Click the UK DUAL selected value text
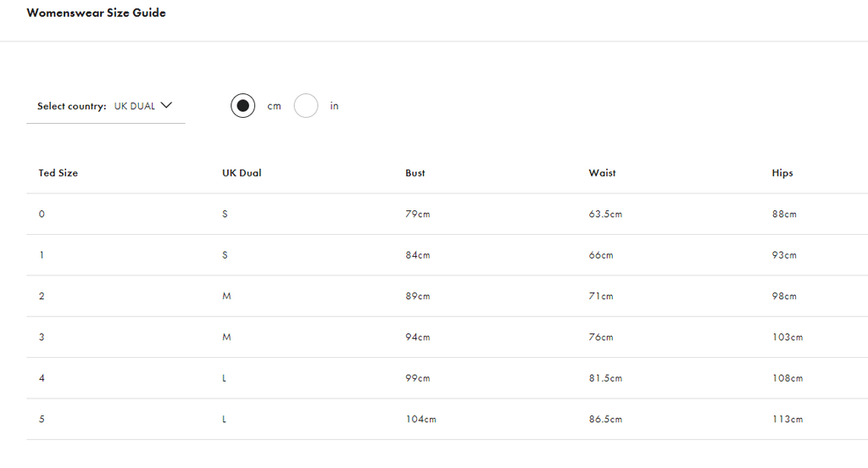868x468 pixels. (x=135, y=106)
